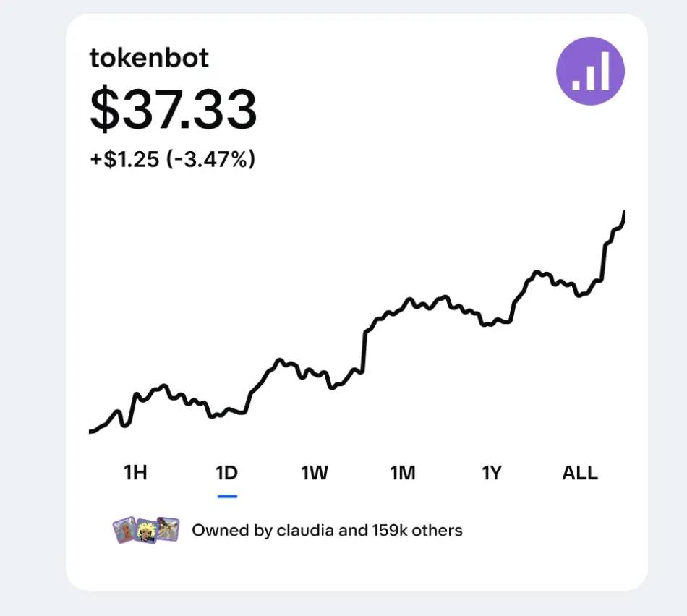View the 1Y price history
Screen dimensions: 687x616
[492, 474]
